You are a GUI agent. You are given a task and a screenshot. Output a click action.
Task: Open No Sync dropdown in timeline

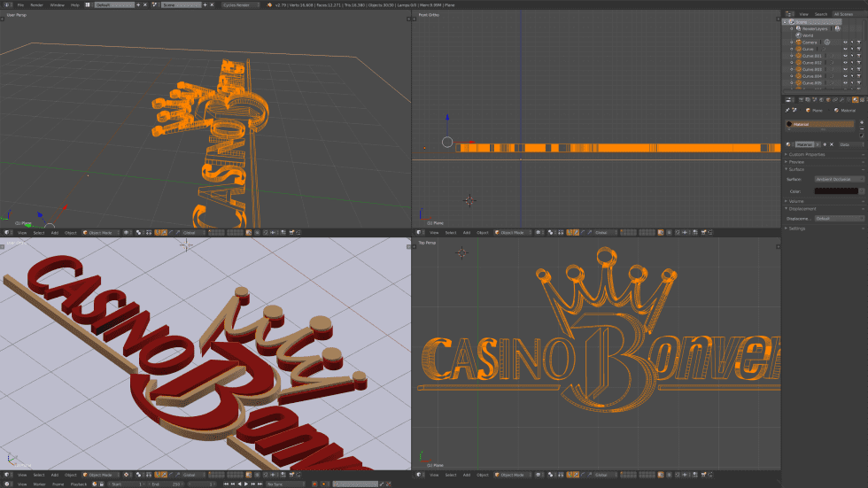tap(285, 484)
